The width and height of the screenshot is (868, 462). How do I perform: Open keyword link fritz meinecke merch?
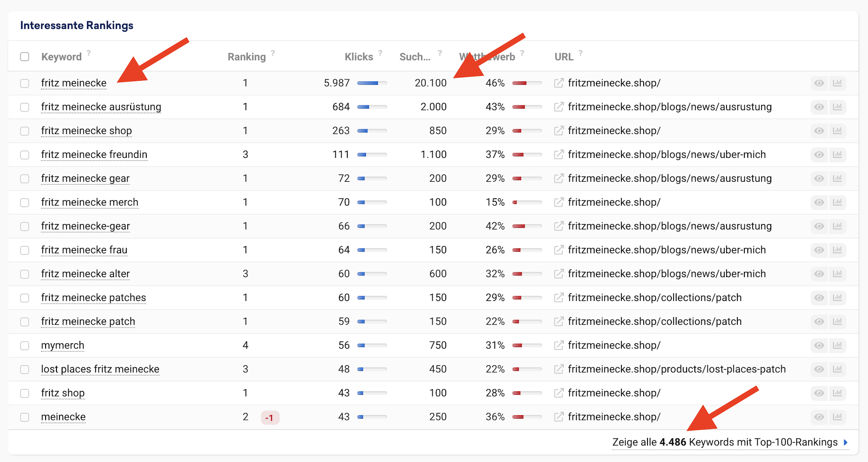(x=90, y=202)
